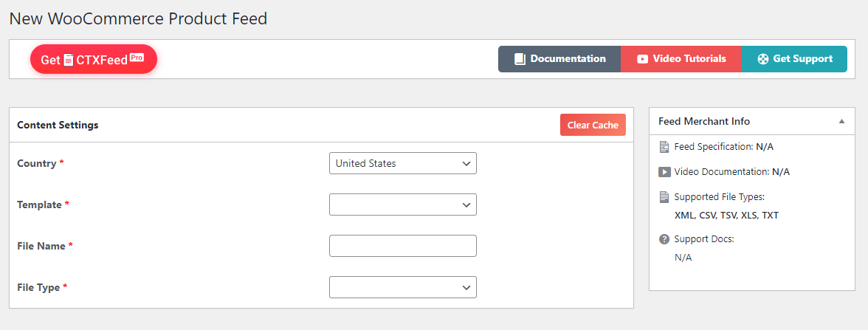The image size is (868, 330).
Task: Click the Feed Specification document icon
Action: (x=664, y=147)
